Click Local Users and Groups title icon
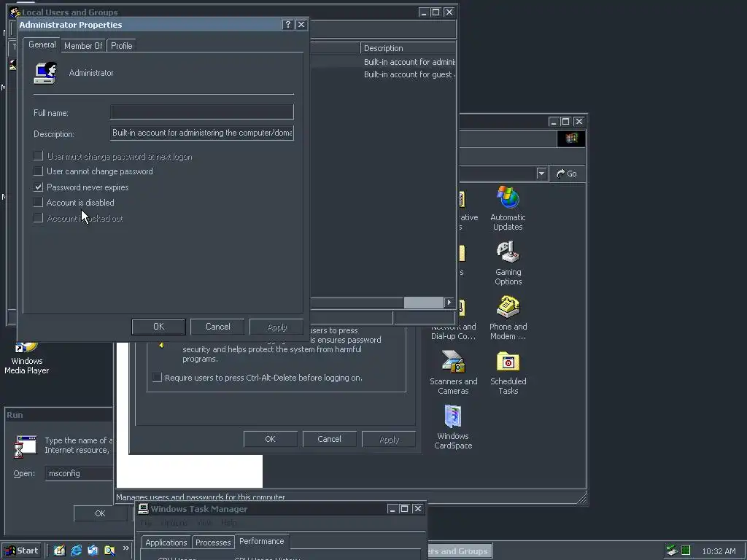 tap(15, 12)
